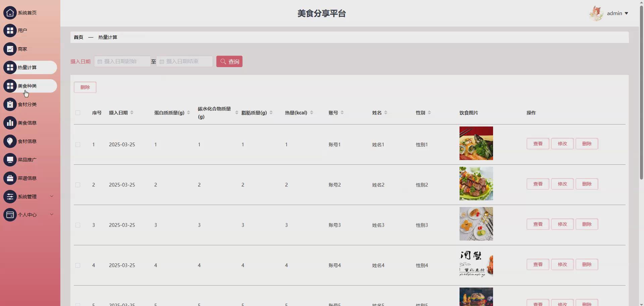
Task: Select 商家 menu item
Action: pyautogui.click(x=30, y=49)
